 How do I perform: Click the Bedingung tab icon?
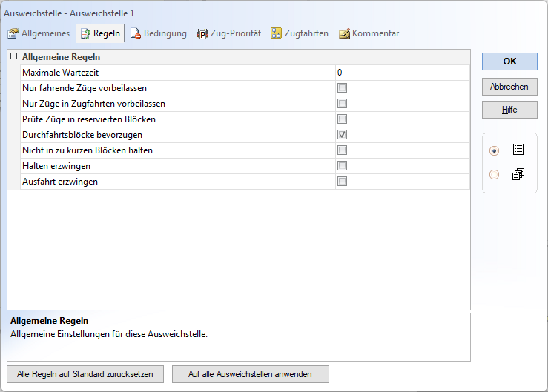[136, 33]
